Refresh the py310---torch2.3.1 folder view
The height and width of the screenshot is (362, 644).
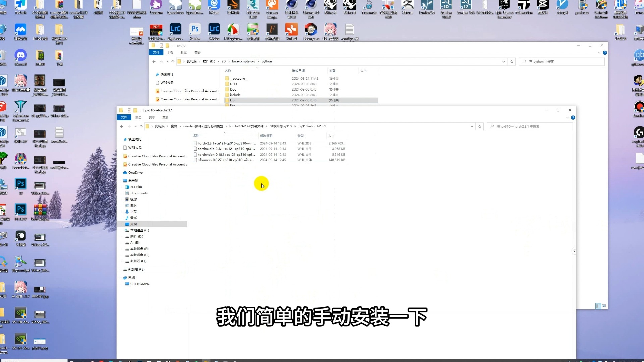(x=480, y=126)
